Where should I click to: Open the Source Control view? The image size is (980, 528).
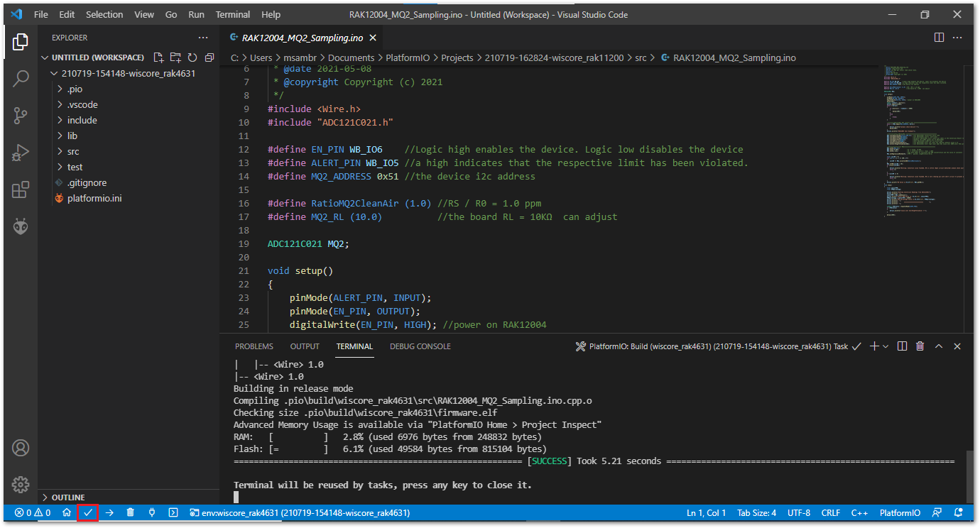click(x=21, y=115)
